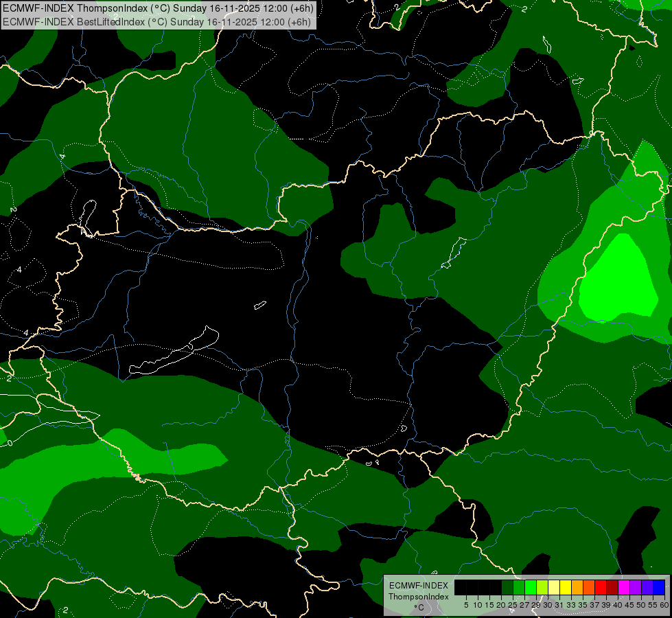
Task: Click the first black legend swatch
Action: pyautogui.click(x=461, y=587)
